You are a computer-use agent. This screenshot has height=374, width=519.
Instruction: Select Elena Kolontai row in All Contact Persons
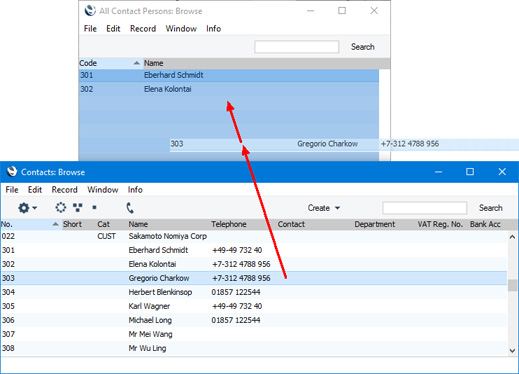pyautogui.click(x=229, y=89)
